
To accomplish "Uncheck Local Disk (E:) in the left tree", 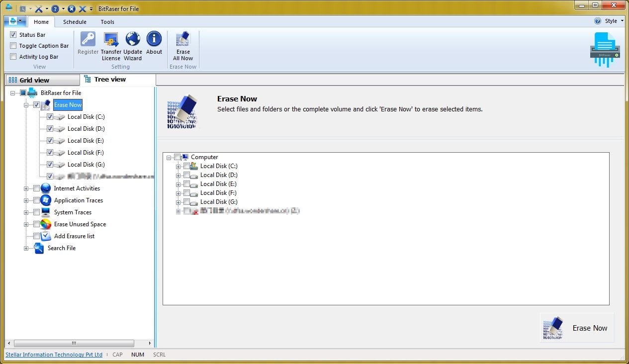I will click(50, 141).
